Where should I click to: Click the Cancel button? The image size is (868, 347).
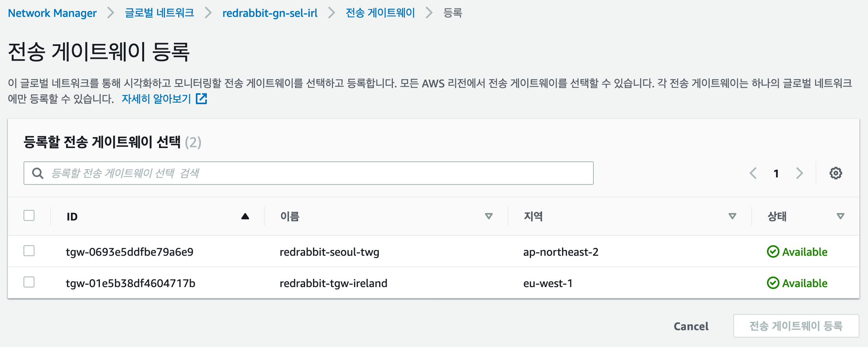691,326
